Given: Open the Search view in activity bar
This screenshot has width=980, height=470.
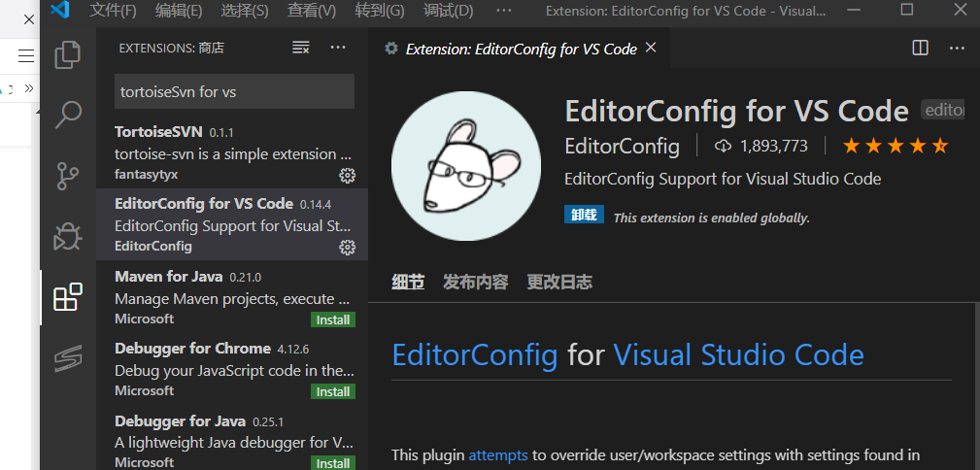Looking at the screenshot, I should tap(67, 115).
